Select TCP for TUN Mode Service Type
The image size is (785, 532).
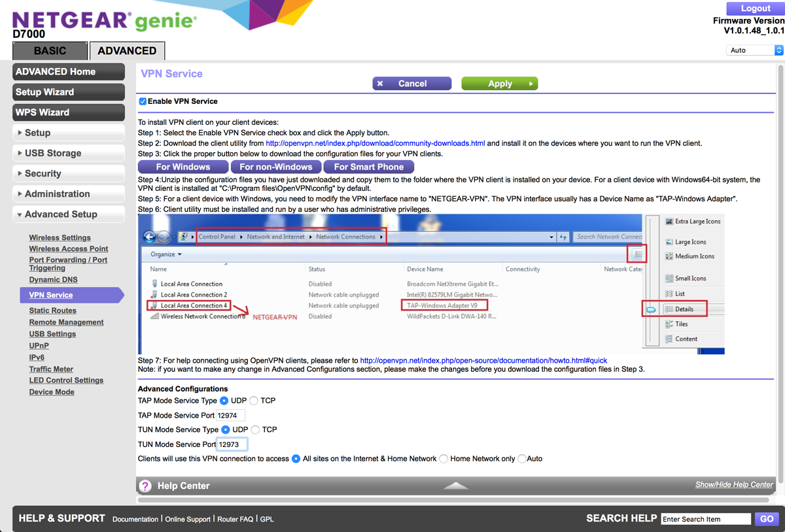(255, 429)
